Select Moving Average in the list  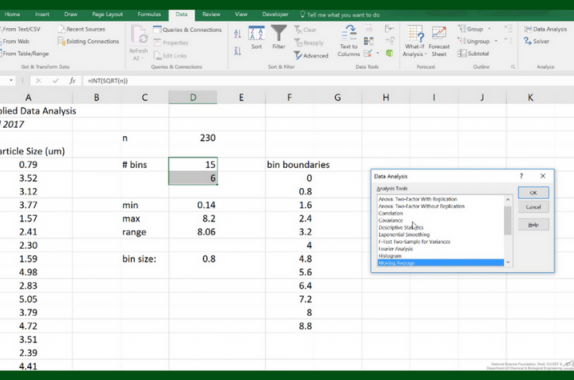coord(441,263)
